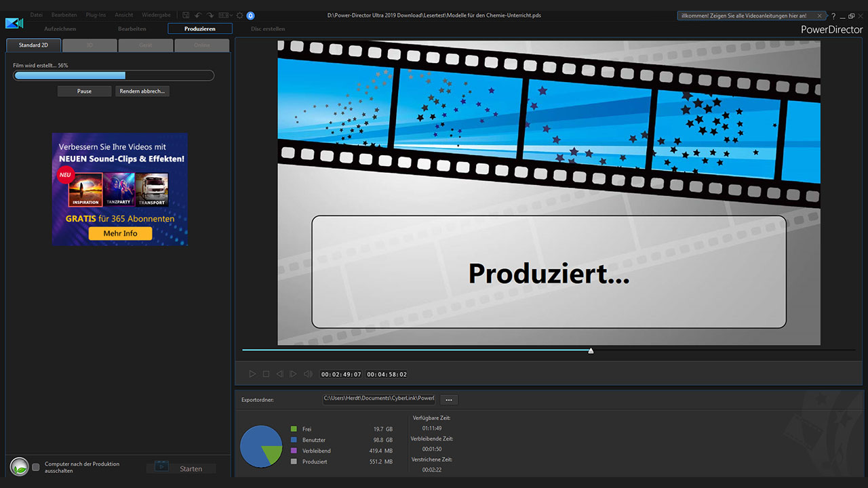
Task: Click the PowerDirector logo icon
Action: (14, 23)
